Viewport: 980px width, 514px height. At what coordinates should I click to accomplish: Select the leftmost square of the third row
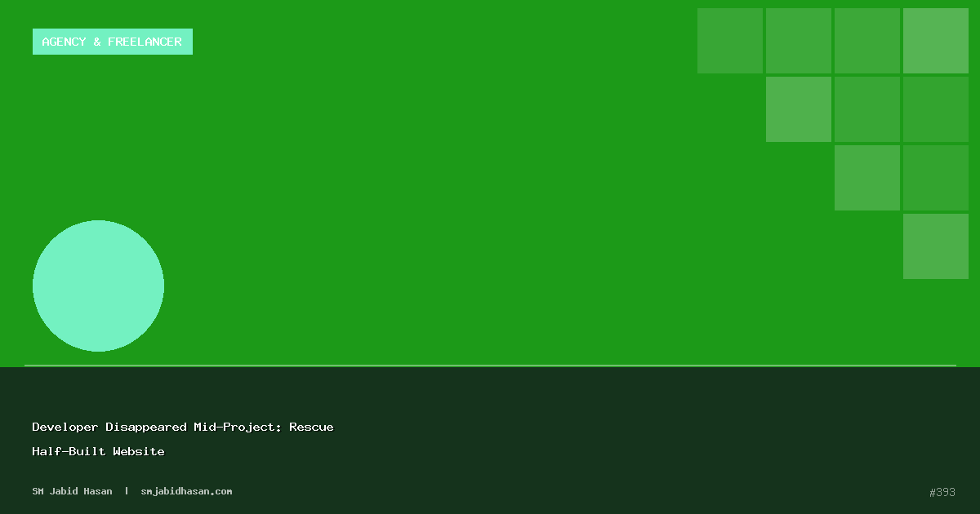click(867, 177)
